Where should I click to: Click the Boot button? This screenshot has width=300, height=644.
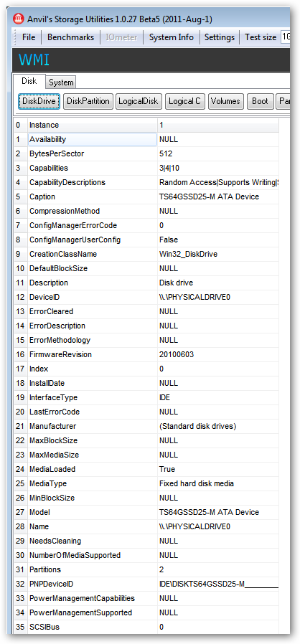pos(260,101)
